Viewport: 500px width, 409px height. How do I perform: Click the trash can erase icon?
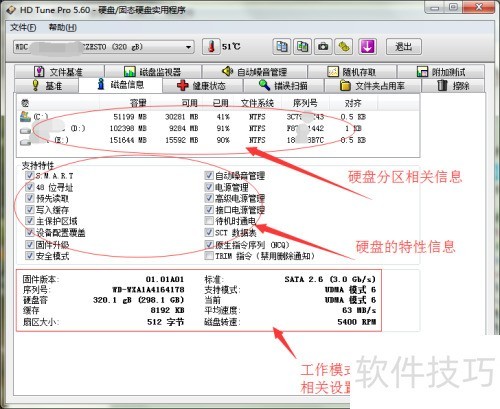(442, 85)
